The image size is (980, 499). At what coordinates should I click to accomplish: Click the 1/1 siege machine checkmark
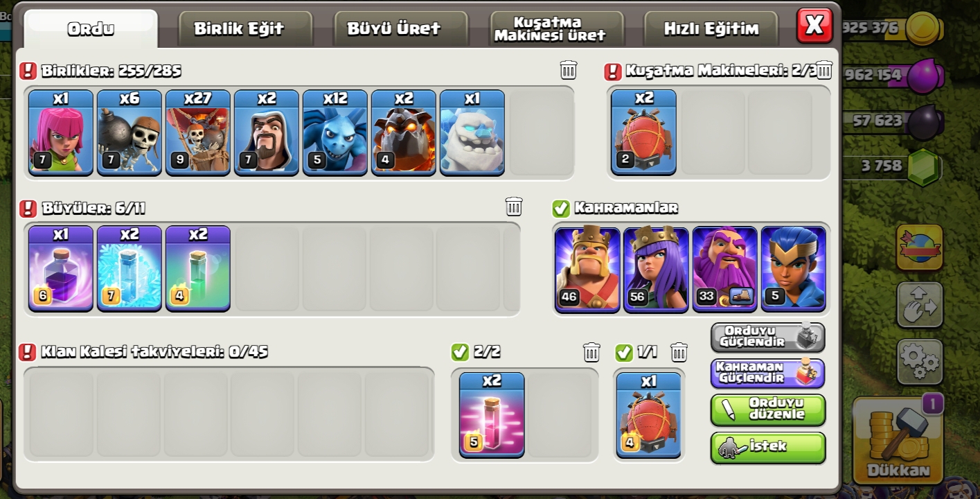point(624,352)
